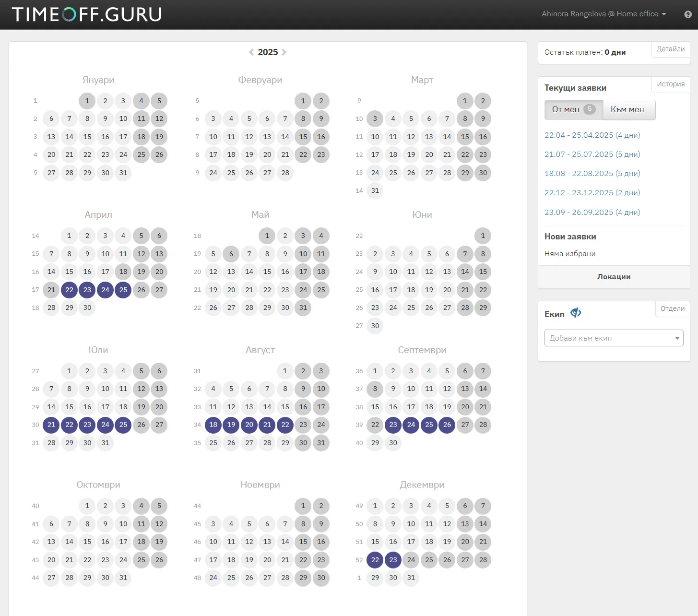Select June 30 in the calendar
698x616 pixels.
tap(375, 326)
